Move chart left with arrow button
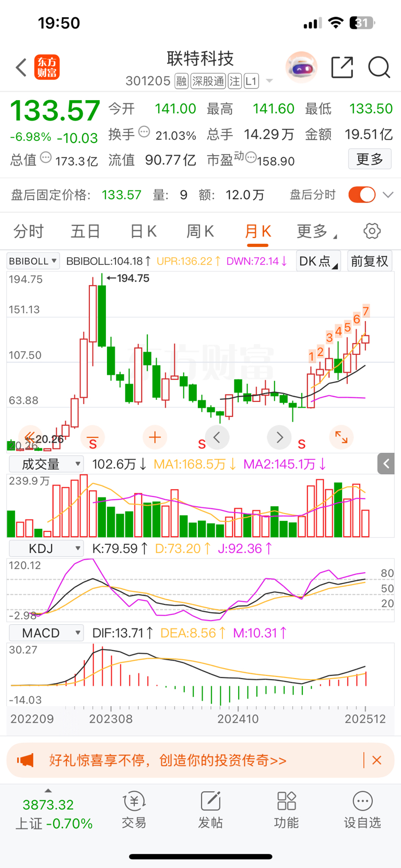The image size is (401, 868). 217,437
